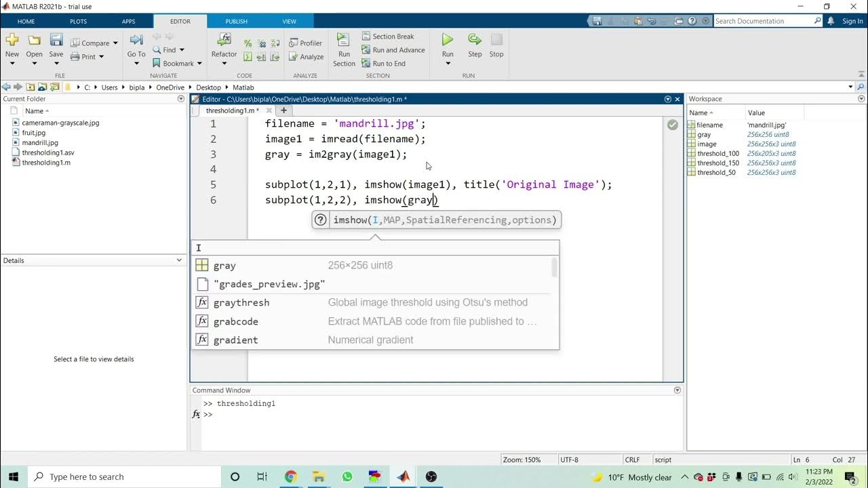Image resolution: width=868 pixels, height=488 pixels.
Task: Switch to the PLOTS tab
Action: (x=79, y=21)
